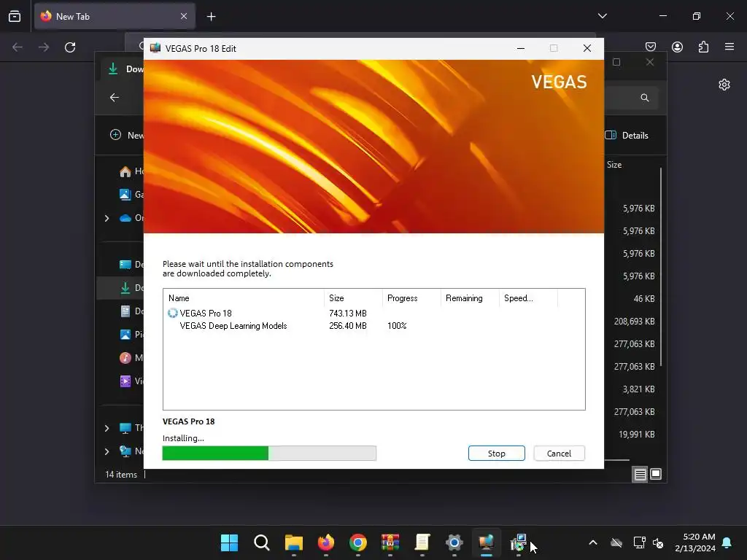Open Google Chrome from the taskbar
Image resolution: width=747 pixels, height=560 pixels.
[x=357, y=542]
